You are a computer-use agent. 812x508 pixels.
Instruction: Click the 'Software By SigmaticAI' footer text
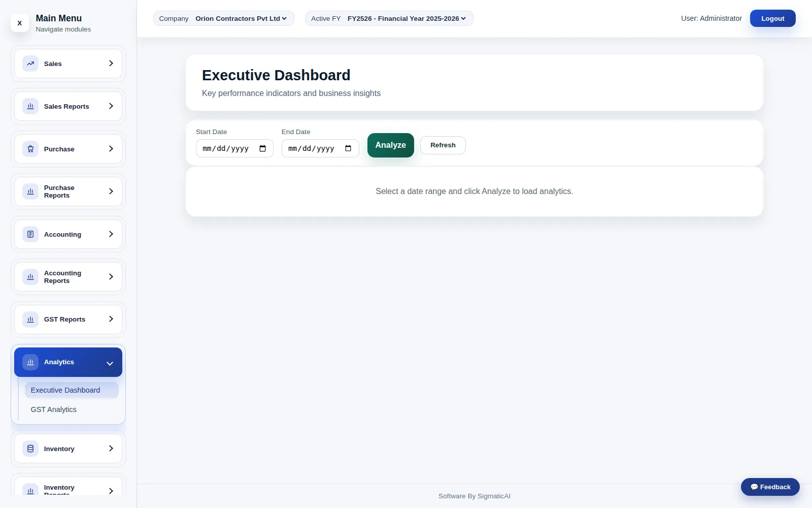[475, 496]
